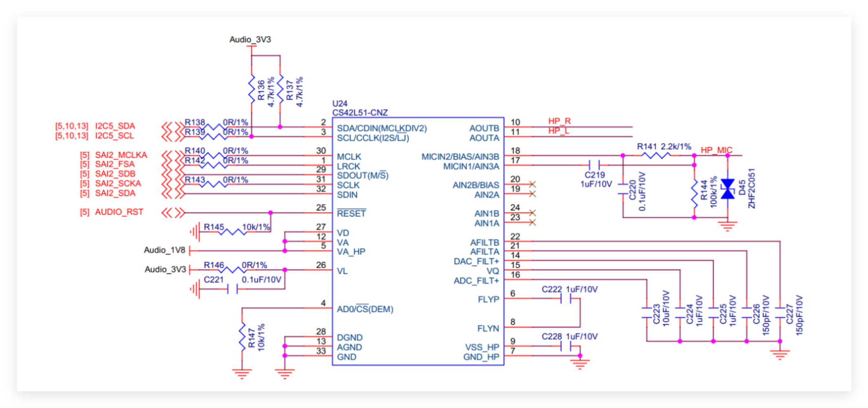This screenshot has height=408, width=868.
Task: Click the off-page connector arrow for I2C5_SDA
Action: point(173,127)
